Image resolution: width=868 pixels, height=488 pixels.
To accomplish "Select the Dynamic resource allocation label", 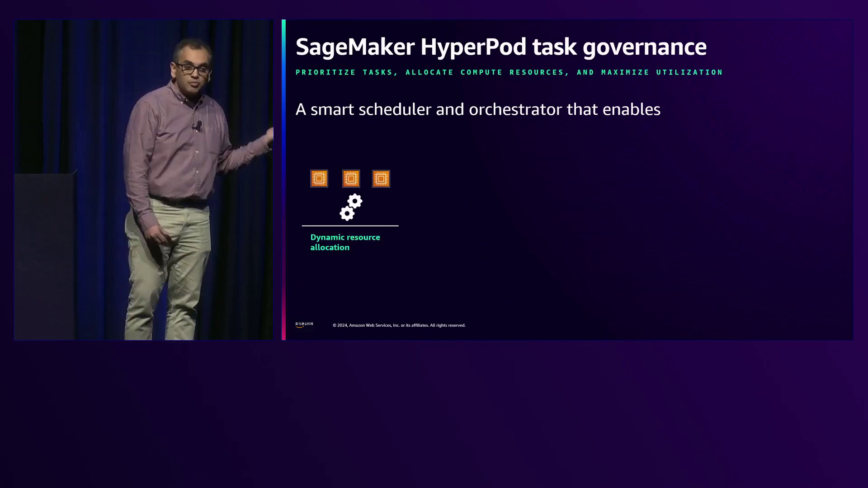I will pos(345,242).
